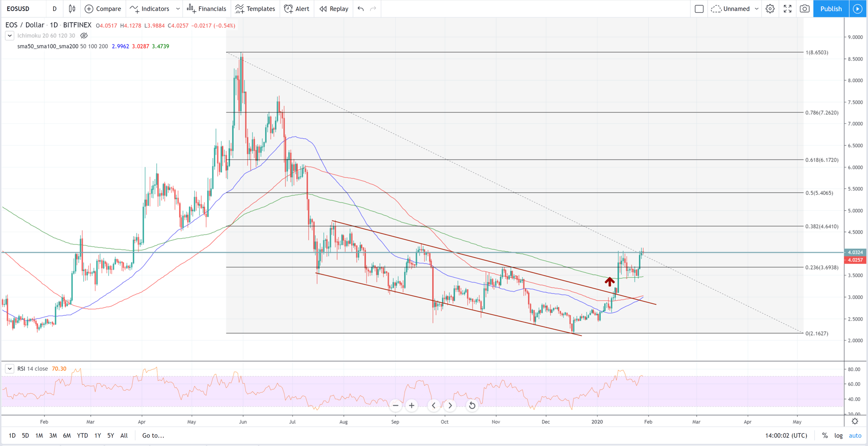Viewport: 868px width, 446px height.
Task: Select the 3M date range
Action: 53,436
